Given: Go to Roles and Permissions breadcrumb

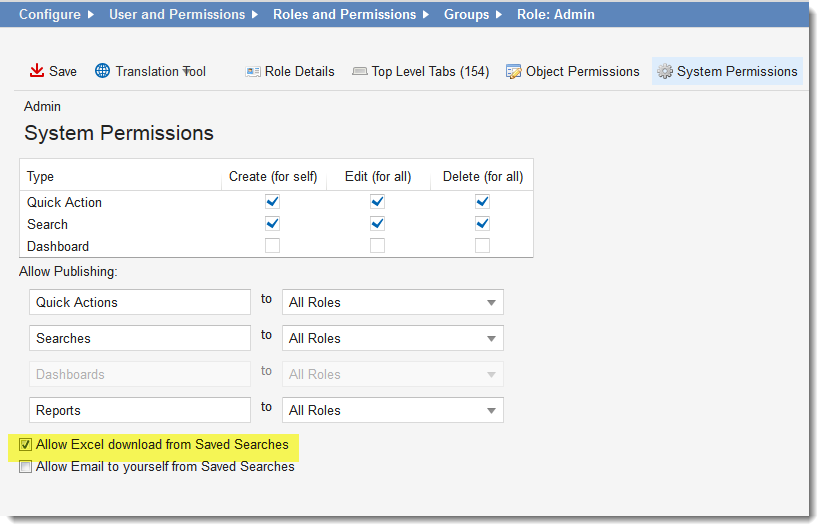Looking at the screenshot, I should pyautogui.click(x=344, y=15).
